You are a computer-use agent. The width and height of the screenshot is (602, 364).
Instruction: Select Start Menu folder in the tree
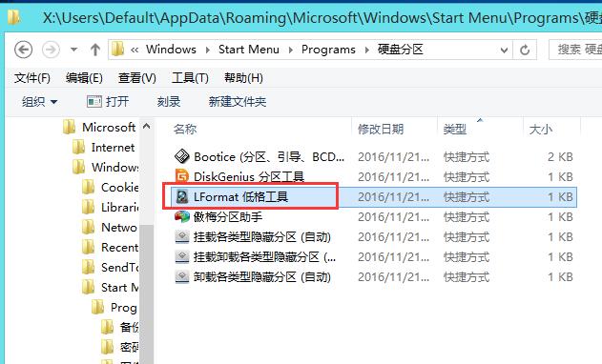coord(119,287)
